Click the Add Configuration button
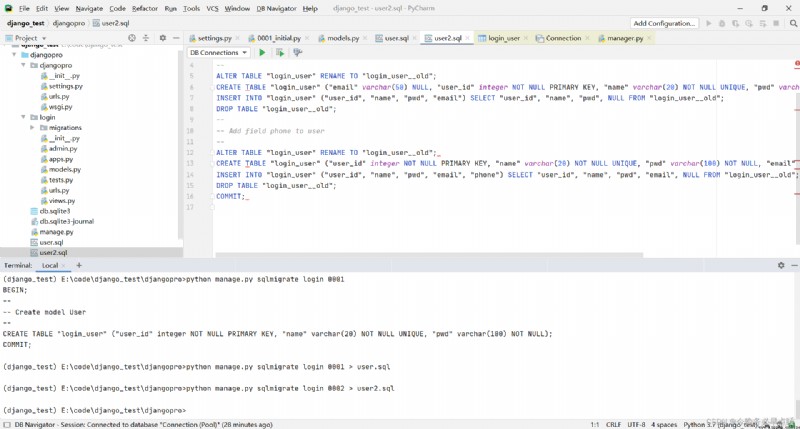The width and height of the screenshot is (800, 429). [x=664, y=23]
